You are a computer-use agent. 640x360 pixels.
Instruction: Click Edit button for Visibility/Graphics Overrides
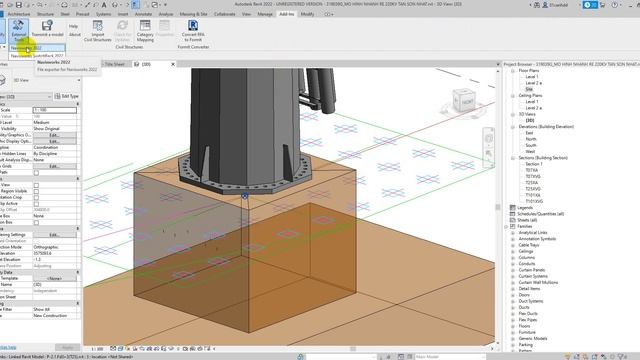54,135
